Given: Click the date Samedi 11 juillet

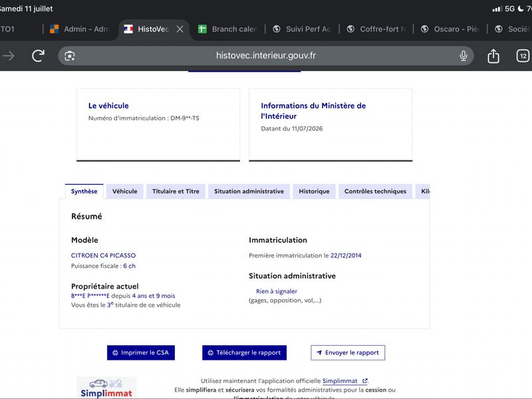Looking at the screenshot, I should (26, 9).
